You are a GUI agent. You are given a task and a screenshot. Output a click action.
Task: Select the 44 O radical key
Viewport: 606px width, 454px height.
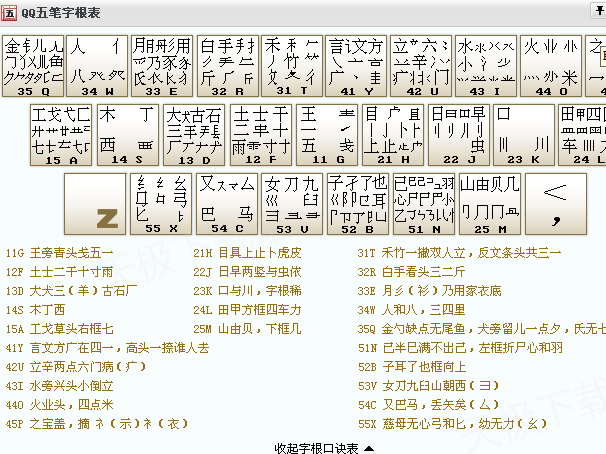[x=551, y=66]
